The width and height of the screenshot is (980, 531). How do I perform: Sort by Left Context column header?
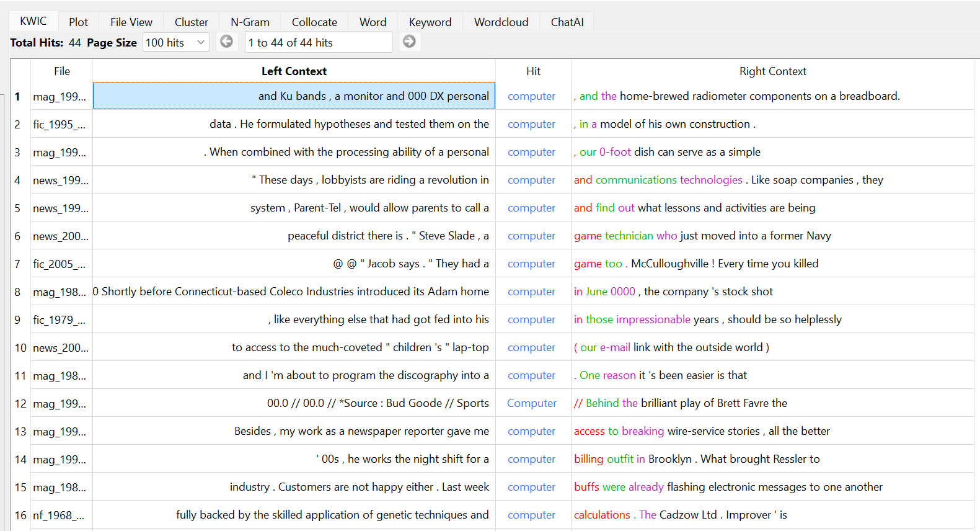click(x=294, y=71)
